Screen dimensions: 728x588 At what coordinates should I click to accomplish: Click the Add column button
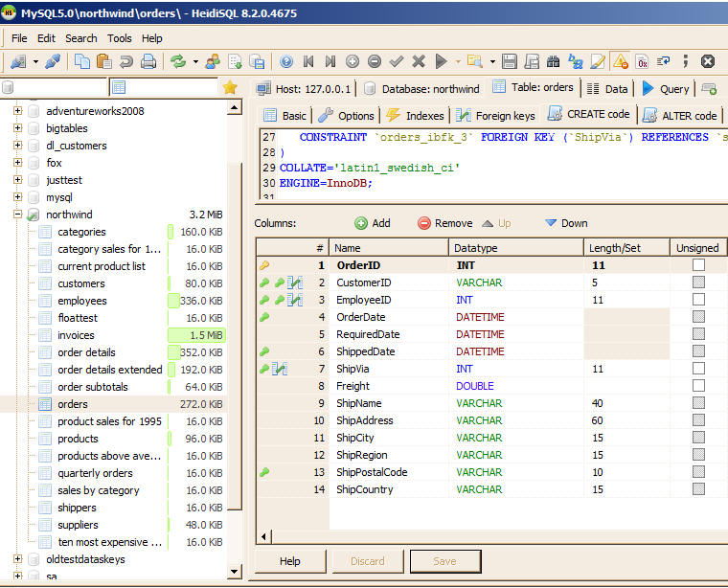coord(373,223)
